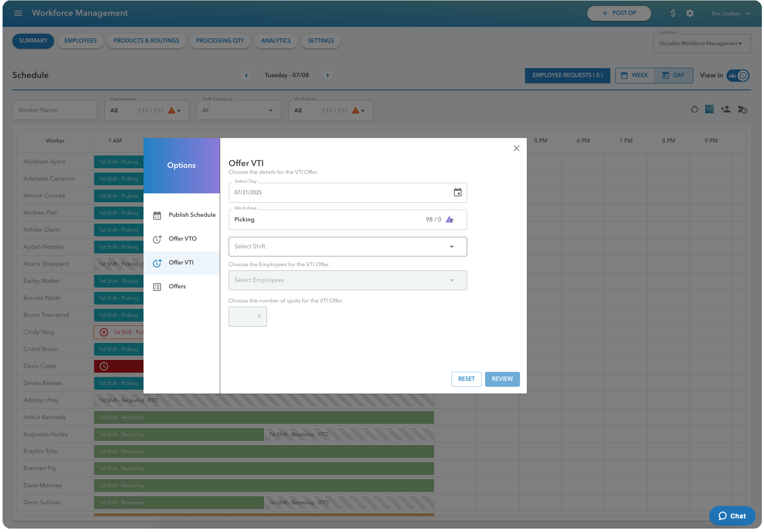The width and height of the screenshot is (764, 532).
Task: Select the Offer VTO option in the sidebar
Action: pos(182,239)
